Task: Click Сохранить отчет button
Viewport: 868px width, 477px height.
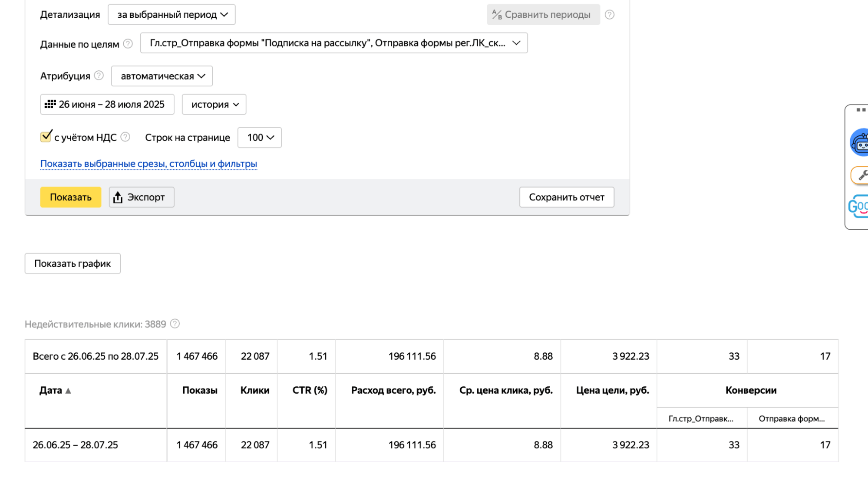Action: [566, 197]
